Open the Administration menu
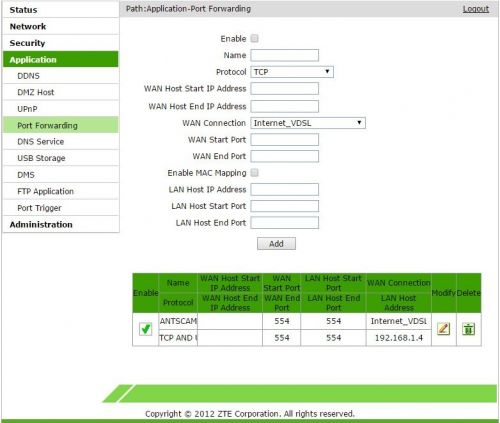500x423 pixels. pyautogui.click(x=61, y=224)
